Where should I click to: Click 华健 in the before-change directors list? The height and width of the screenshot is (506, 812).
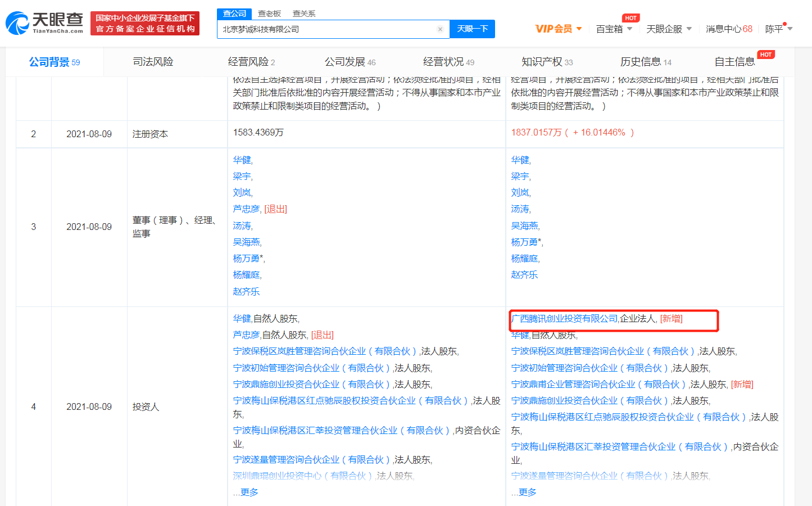242,160
